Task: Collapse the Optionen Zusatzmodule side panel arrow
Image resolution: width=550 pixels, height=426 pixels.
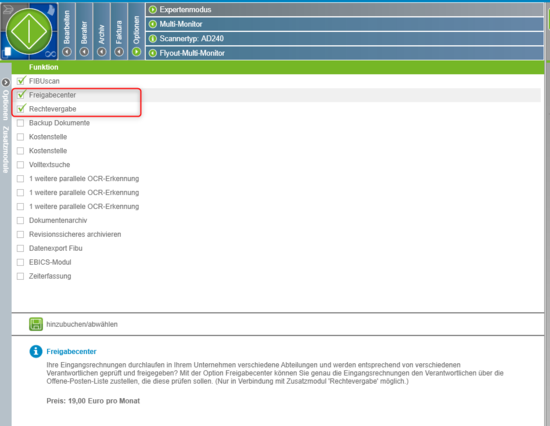Action: (x=5, y=82)
